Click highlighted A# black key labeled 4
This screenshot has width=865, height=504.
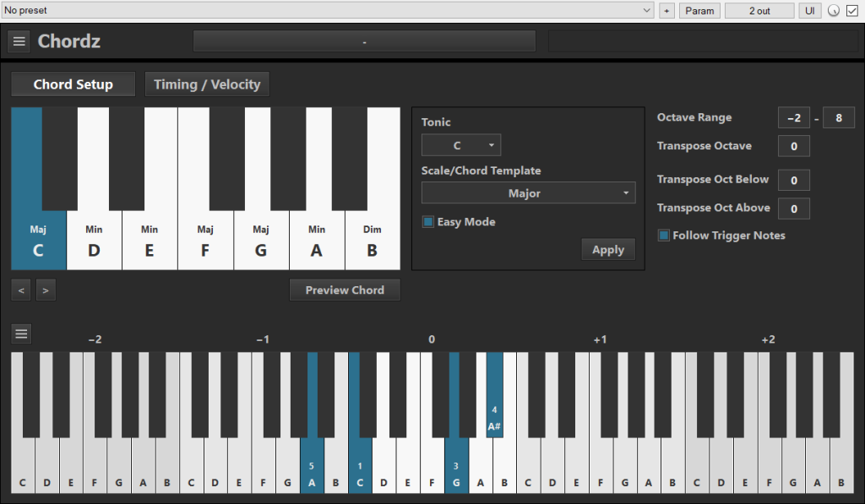click(x=494, y=395)
